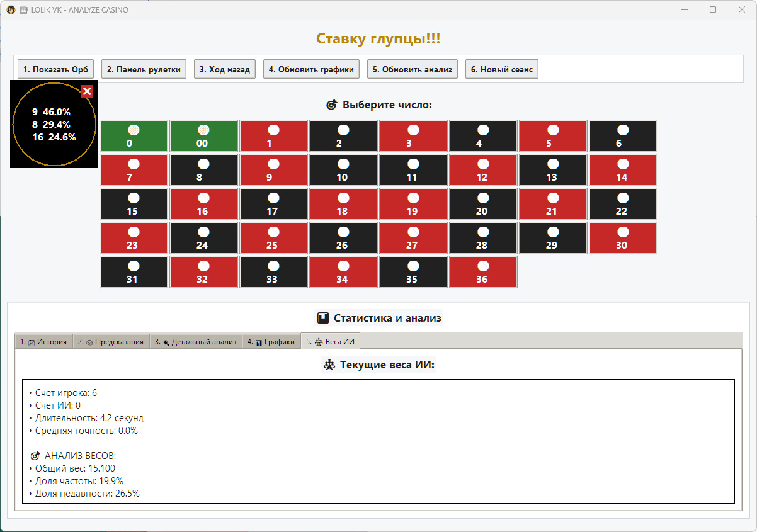757x532 pixels.
Task: Choose black number 8
Action: point(203,170)
